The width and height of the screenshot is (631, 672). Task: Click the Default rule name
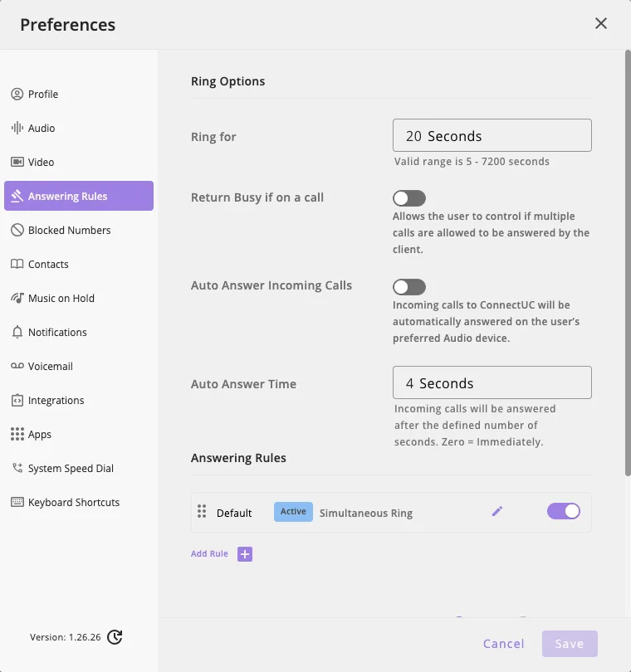(234, 513)
